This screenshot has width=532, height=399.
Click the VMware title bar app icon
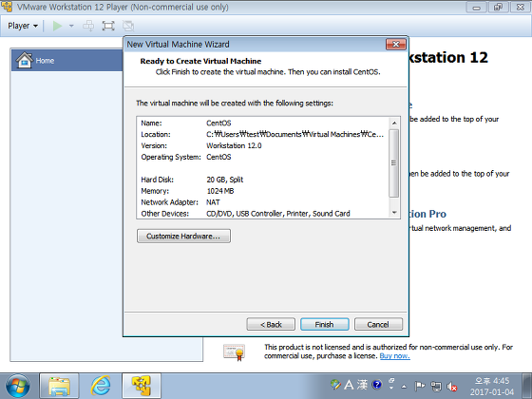7,7
